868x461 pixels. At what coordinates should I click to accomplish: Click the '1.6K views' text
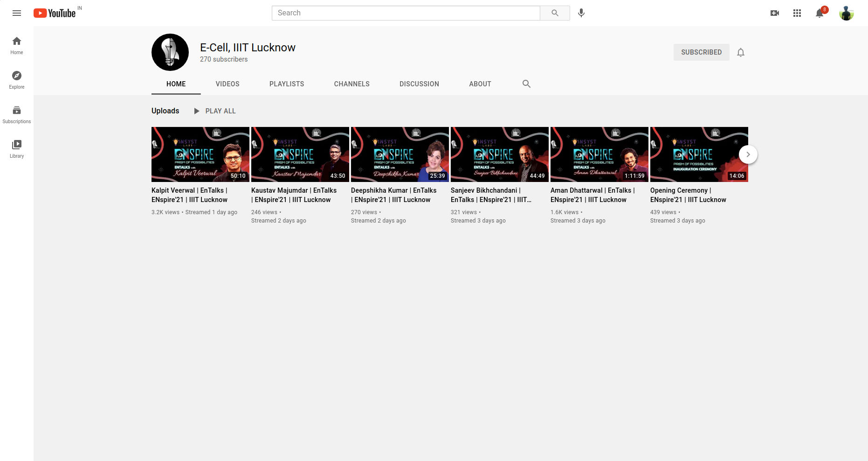[x=565, y=212]
